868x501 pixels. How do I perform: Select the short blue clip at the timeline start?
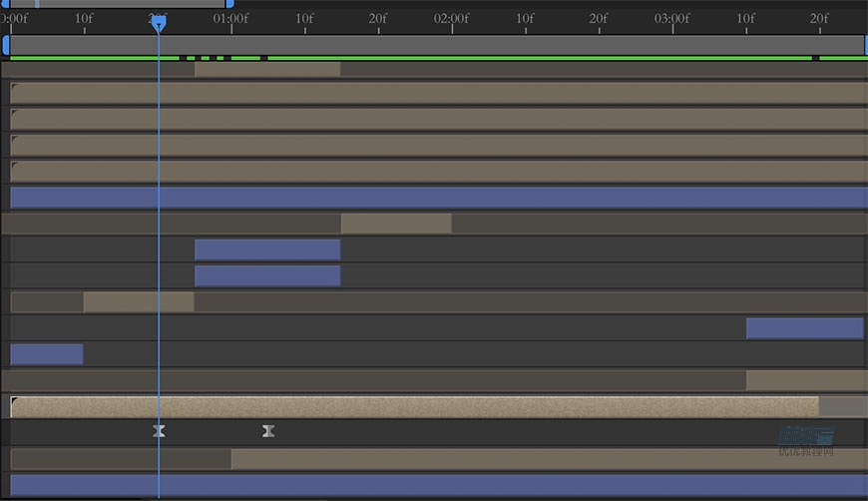tap(46, 354)
